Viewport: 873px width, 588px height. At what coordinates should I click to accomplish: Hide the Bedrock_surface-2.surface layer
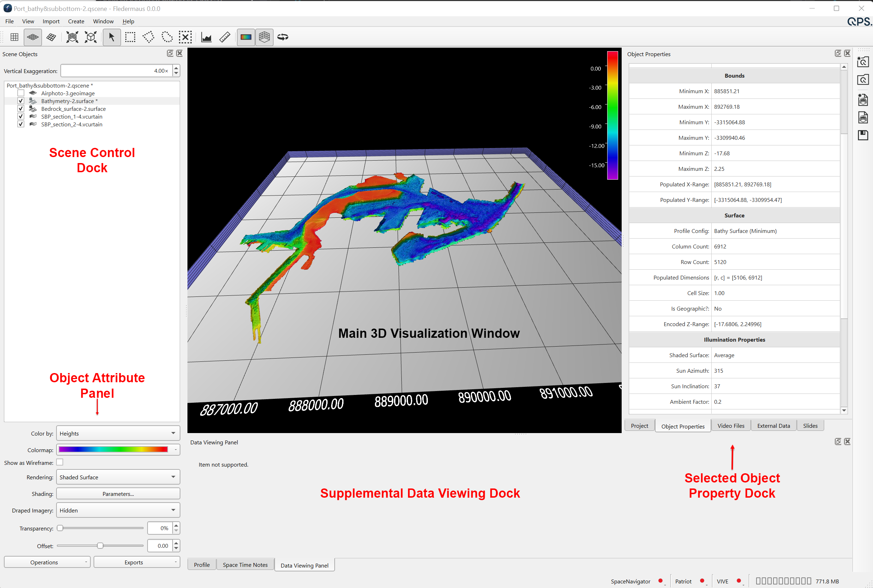(x=21, y=109)
